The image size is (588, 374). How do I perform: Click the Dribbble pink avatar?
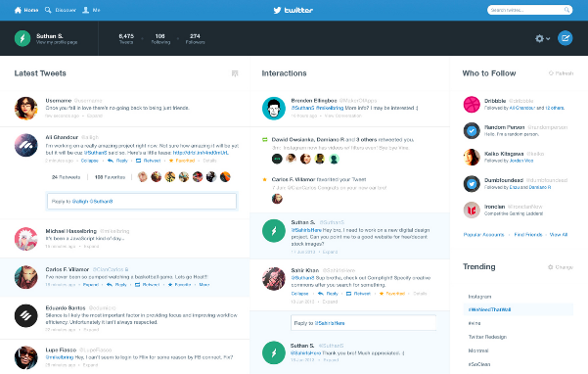(x=472, y=105)
